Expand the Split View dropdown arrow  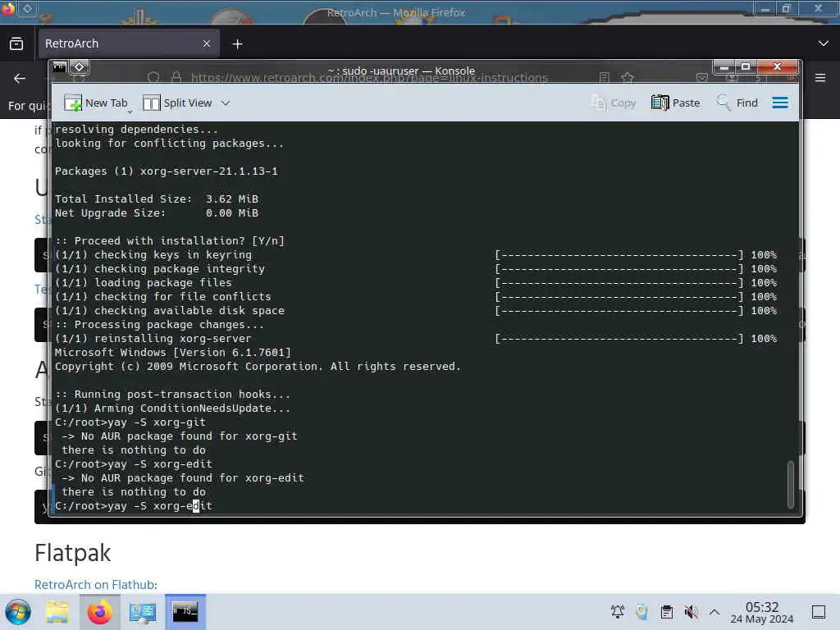[x=226, y=103]
